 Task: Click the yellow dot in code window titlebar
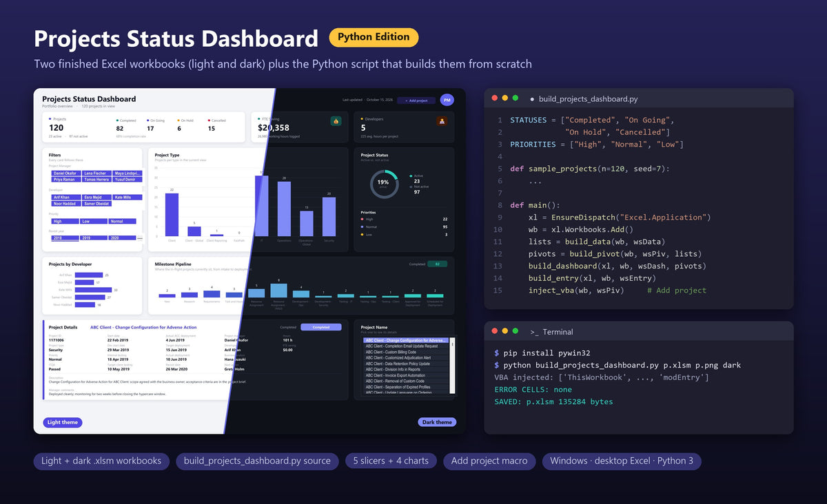[504, 98]
